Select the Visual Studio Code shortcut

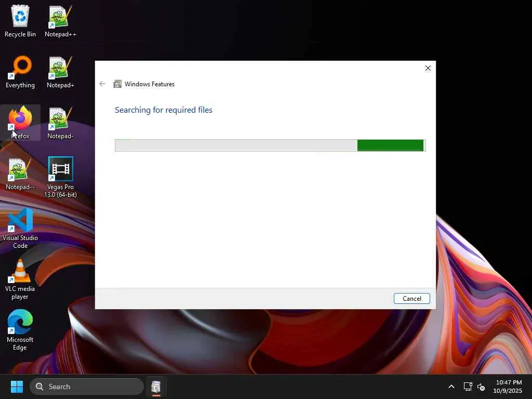coord(20,228)
